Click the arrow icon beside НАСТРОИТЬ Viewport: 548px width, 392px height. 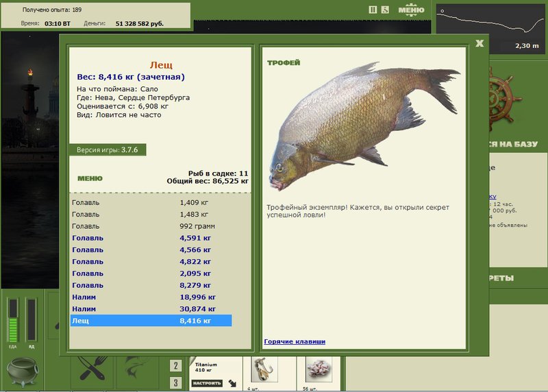point(232,383)
